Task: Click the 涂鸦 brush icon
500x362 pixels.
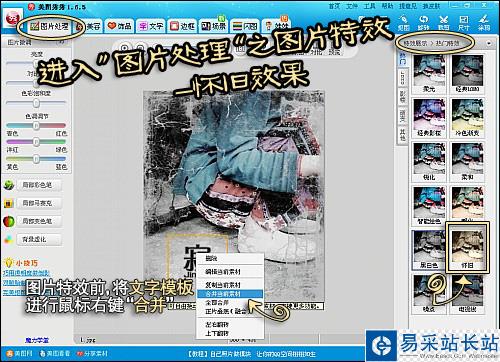Action: pyautogui.click(x=484, y=23)
